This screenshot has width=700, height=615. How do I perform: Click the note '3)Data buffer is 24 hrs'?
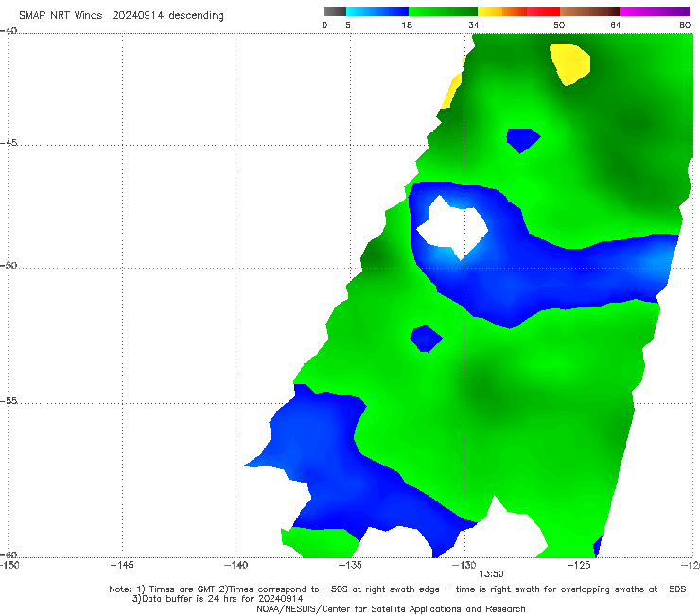click(x=218, y=599)
